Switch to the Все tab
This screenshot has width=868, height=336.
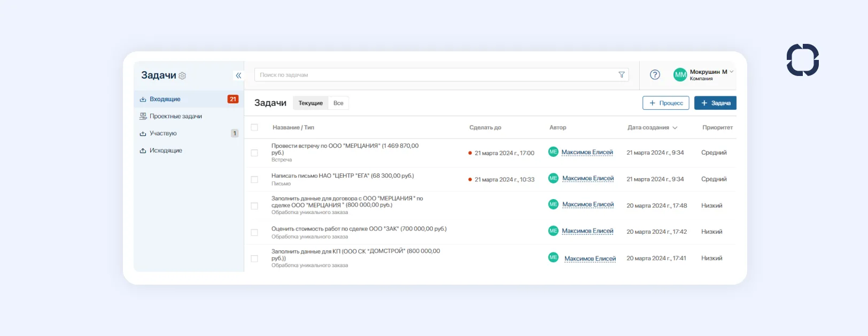coord(338,103)
